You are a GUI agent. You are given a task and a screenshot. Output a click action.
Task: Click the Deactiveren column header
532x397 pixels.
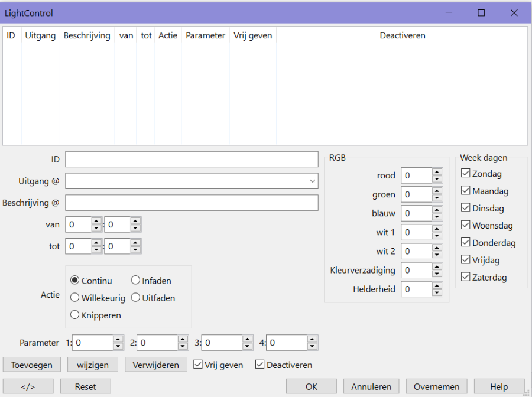coord(402,35)
